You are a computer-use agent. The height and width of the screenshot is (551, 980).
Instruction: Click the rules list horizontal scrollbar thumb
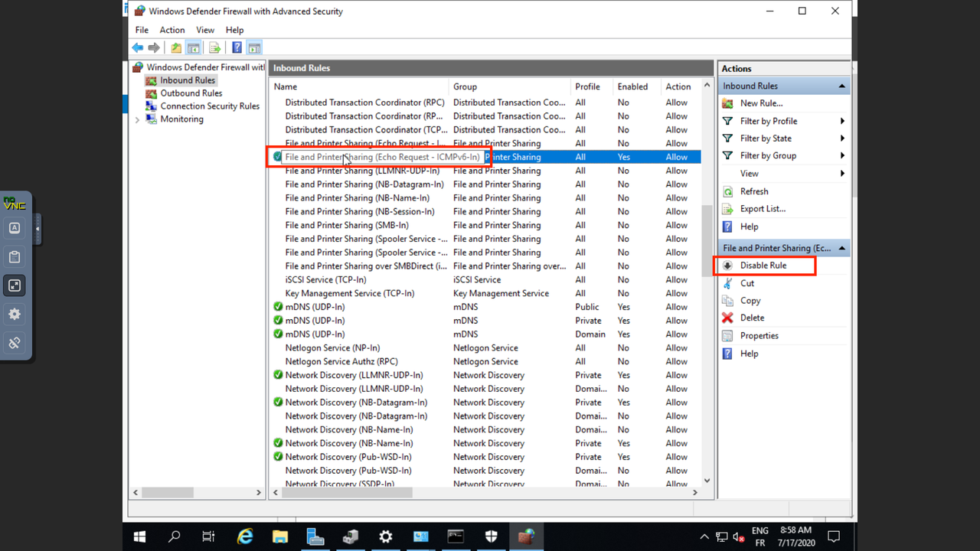(348, 493)
